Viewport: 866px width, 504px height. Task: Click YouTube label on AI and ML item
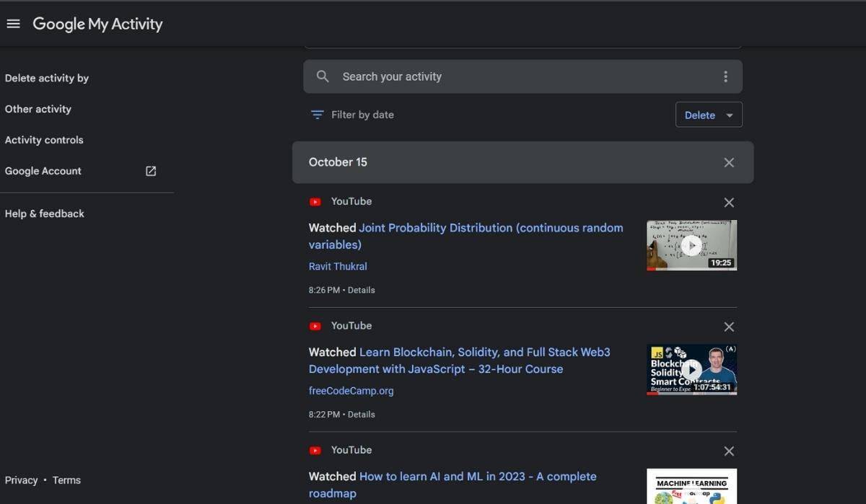[x=351, y=449]
